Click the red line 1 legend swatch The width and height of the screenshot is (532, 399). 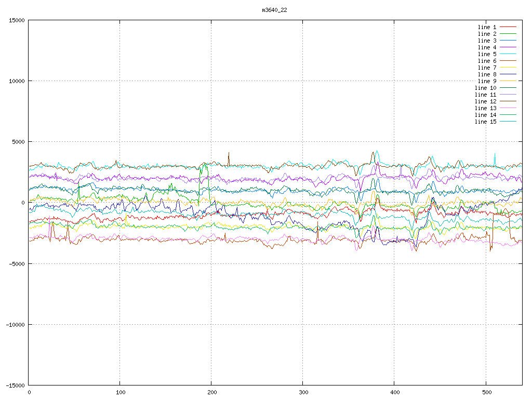click(508, 27)
